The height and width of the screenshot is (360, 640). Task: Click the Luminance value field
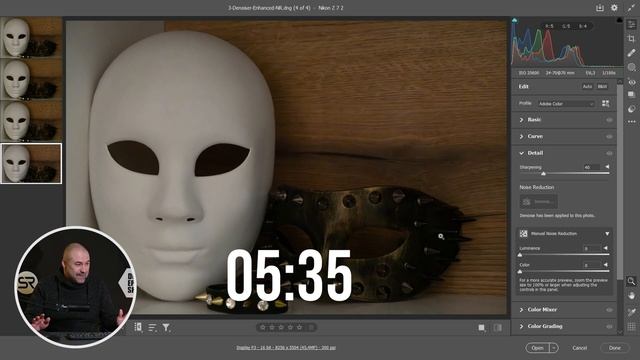pyautogui.click(x=591, y=248)
